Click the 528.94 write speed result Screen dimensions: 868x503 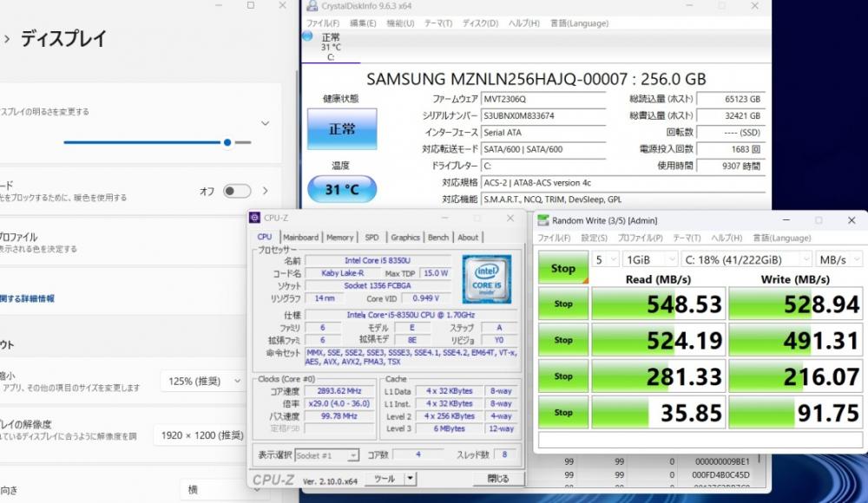pos(795,304)
